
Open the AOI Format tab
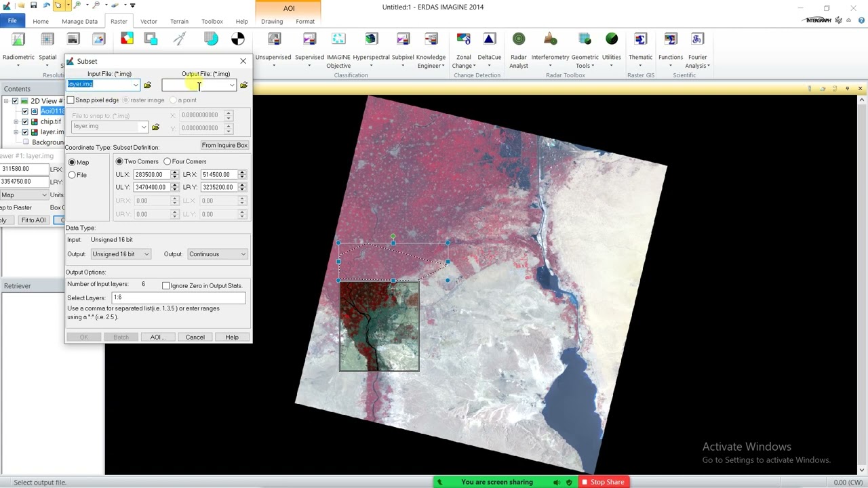click(x=305, y=22)
